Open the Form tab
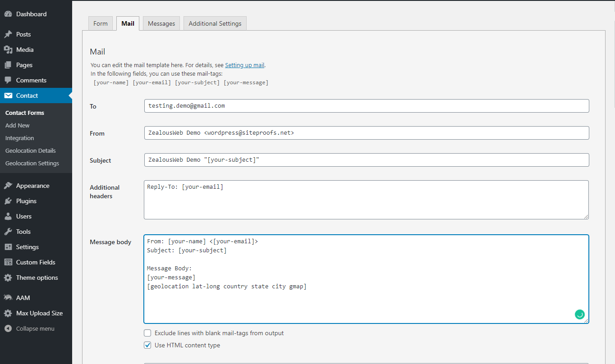 101,23
